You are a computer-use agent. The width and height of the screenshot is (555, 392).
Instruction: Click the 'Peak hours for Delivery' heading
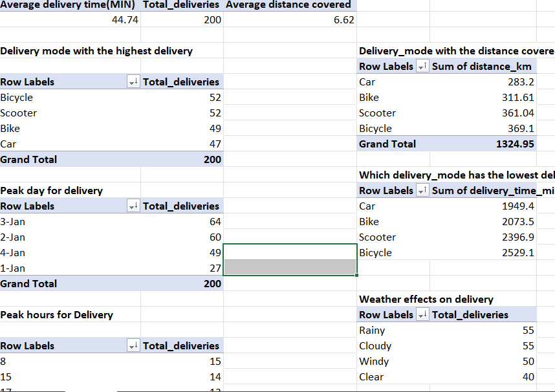pyautogui.click(x=57, y=315)
